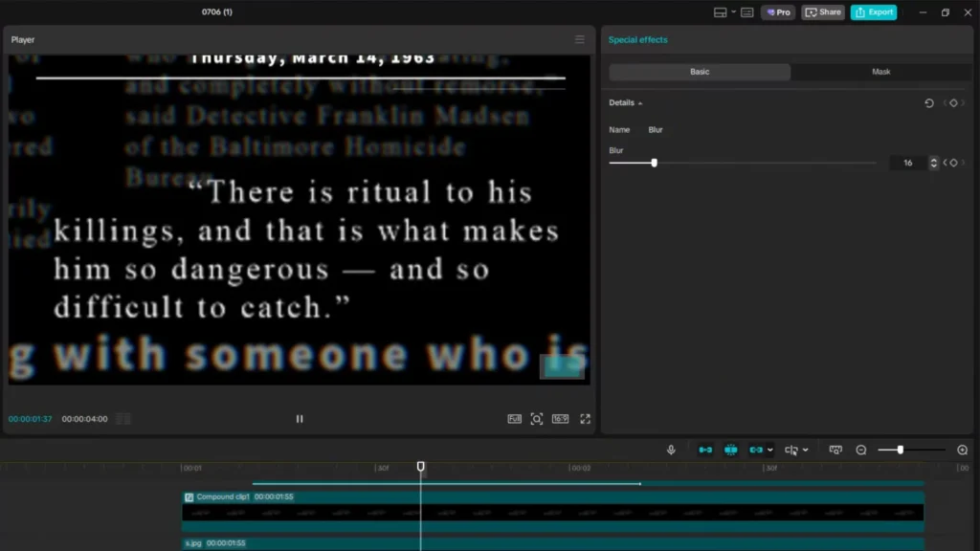The width and height of the screenshot is (980, 551).
Task: Open the shortcuts keyboard icon
Action: 746,12
